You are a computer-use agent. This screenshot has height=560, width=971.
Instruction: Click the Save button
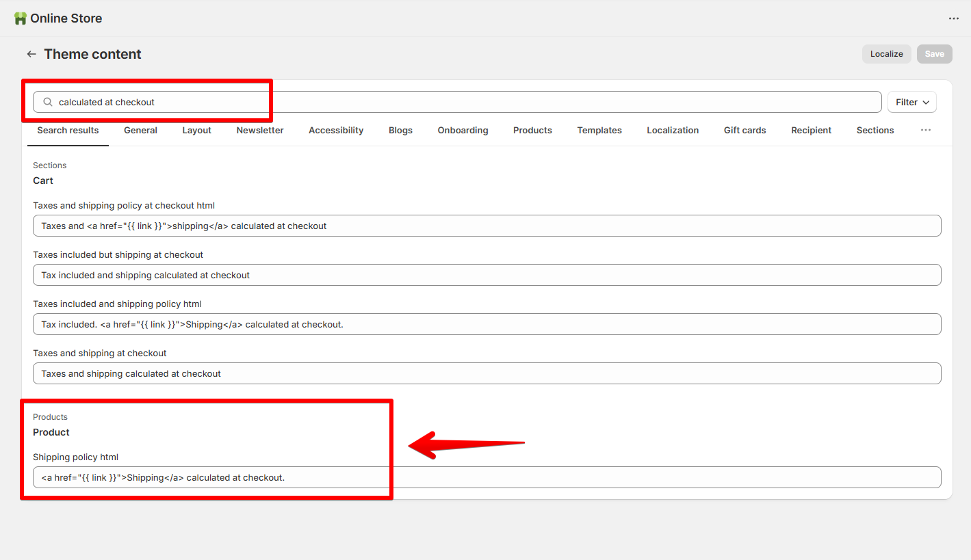click(x=934, y=54)
